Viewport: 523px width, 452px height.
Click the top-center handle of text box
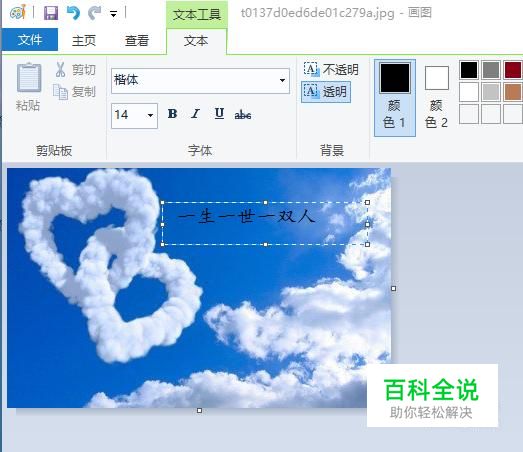266,202
